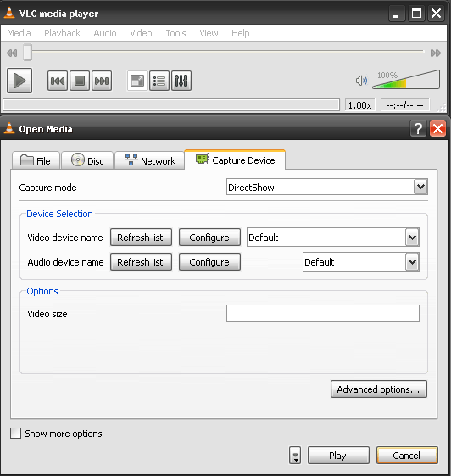Click the seek position slider handle
451x476 pixels.
(x=28, y=53)
